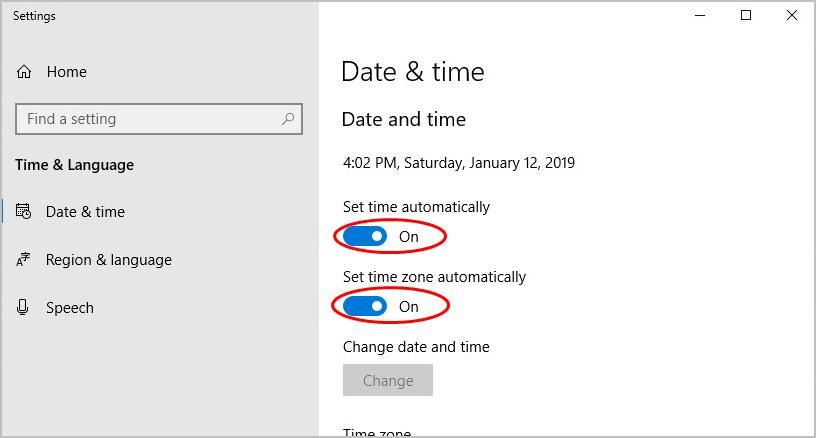Turn off Set time automatically switch
816x438 pixels.
[365, 237]
